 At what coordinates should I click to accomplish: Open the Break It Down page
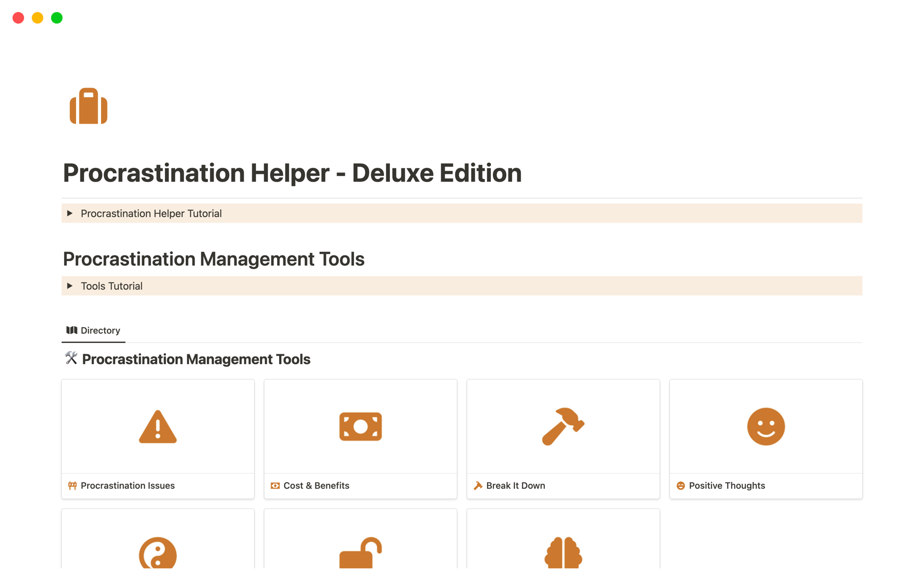[x=515, y=486]
